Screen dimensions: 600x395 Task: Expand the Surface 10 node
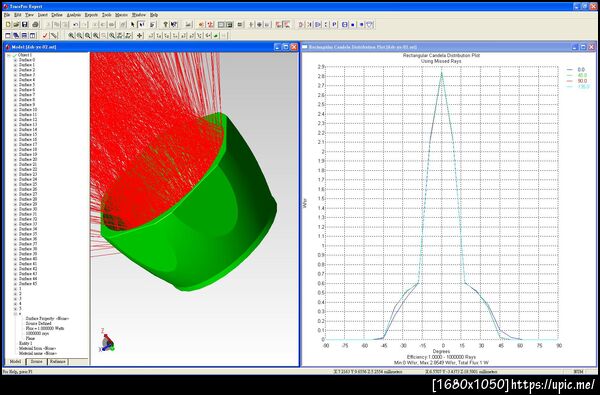(15, 110)
